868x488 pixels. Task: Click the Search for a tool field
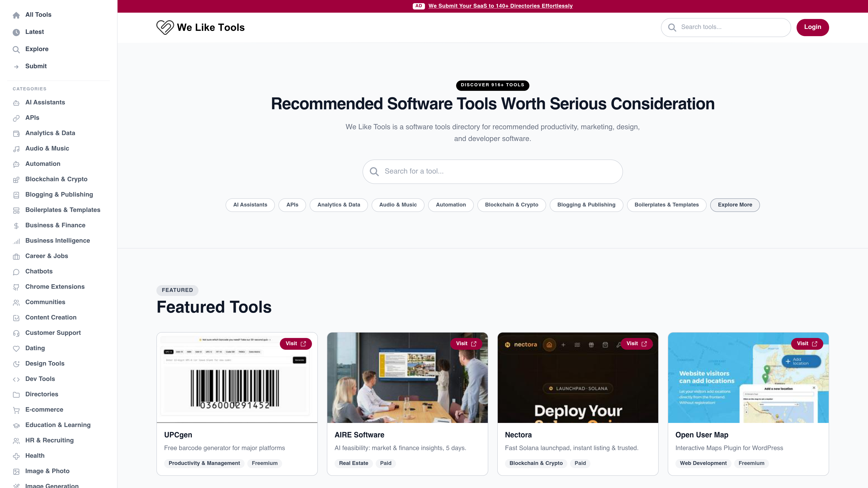[493, 172]
